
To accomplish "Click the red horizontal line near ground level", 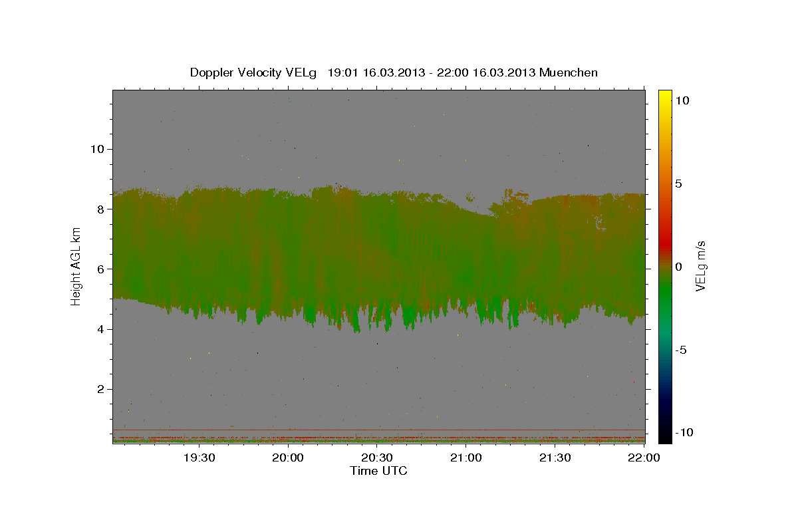I will coord(378,430).
